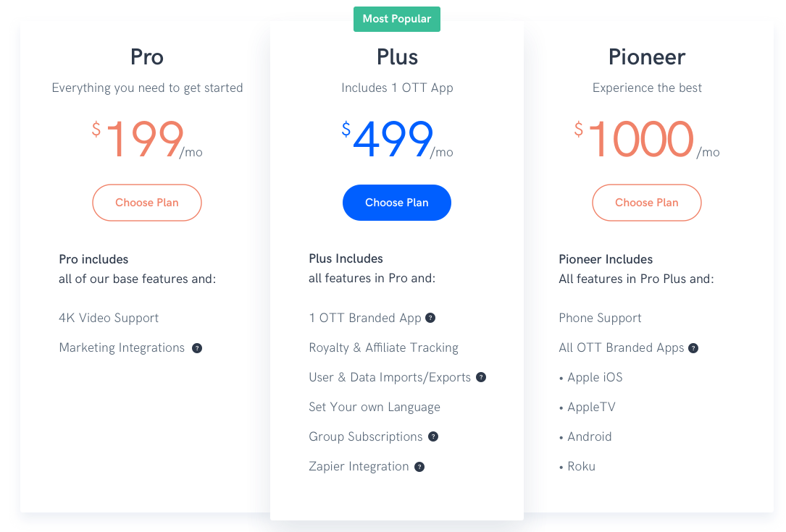Choose the Plus plan blue button
This screenshot has width=786, height=532.
pos(396,203)
